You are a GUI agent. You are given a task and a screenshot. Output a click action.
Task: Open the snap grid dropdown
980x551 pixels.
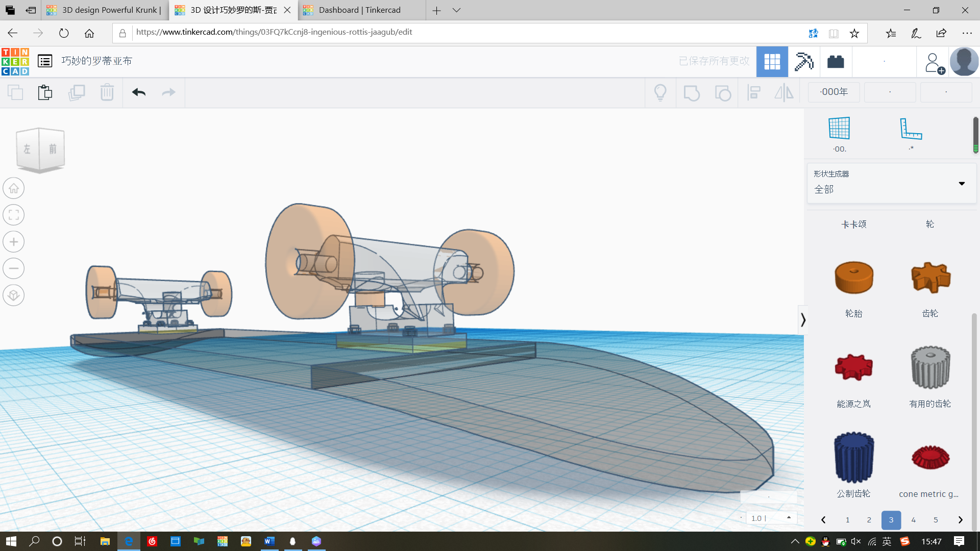coord(771,518)
